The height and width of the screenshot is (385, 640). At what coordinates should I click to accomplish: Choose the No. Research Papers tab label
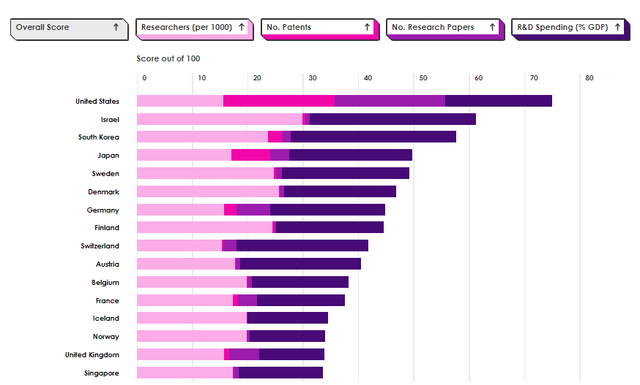coord(433,27)
